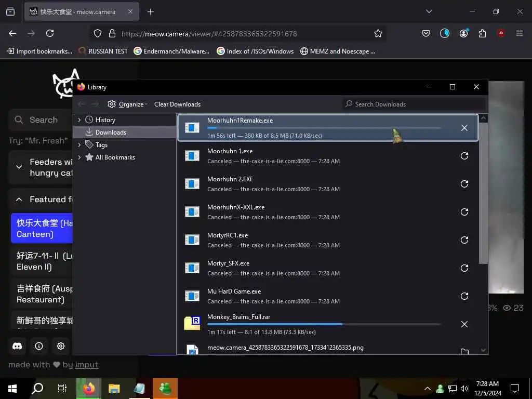Screen dimensions: 532x399
Task: Open a new tab with the plus button
Action: [151, 12]
